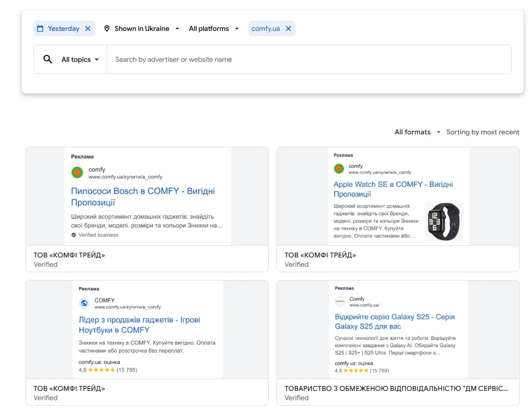532x409 pixels.
Task: Click the Apple Watch ad description text
Action: click(x=376, y=221)
